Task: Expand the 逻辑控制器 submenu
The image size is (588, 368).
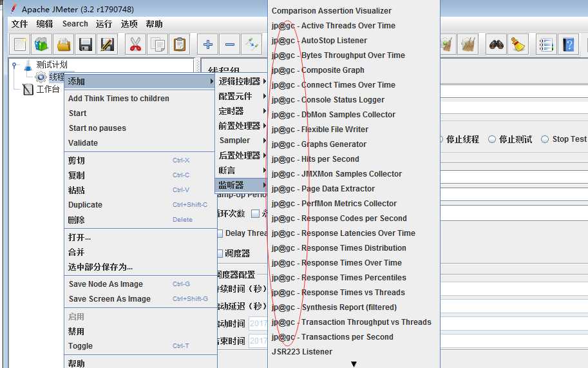Action: tap(242, 81)
